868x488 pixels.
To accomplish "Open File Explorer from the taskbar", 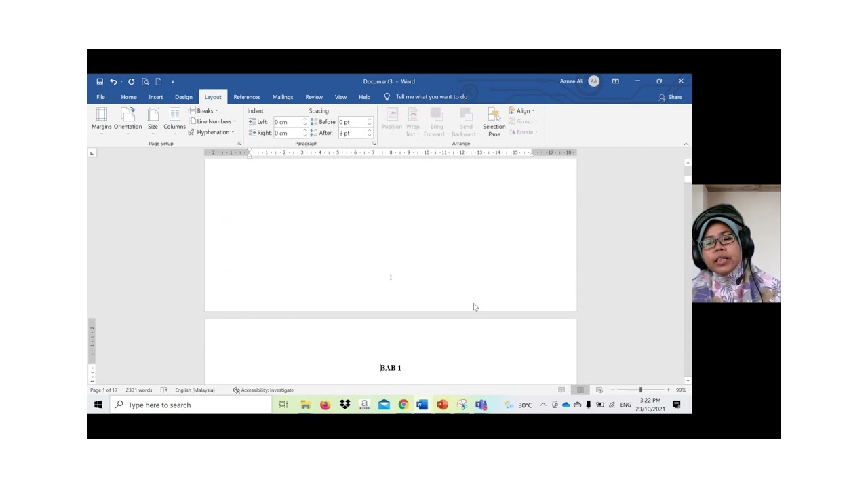I will (x=306, y=405).
